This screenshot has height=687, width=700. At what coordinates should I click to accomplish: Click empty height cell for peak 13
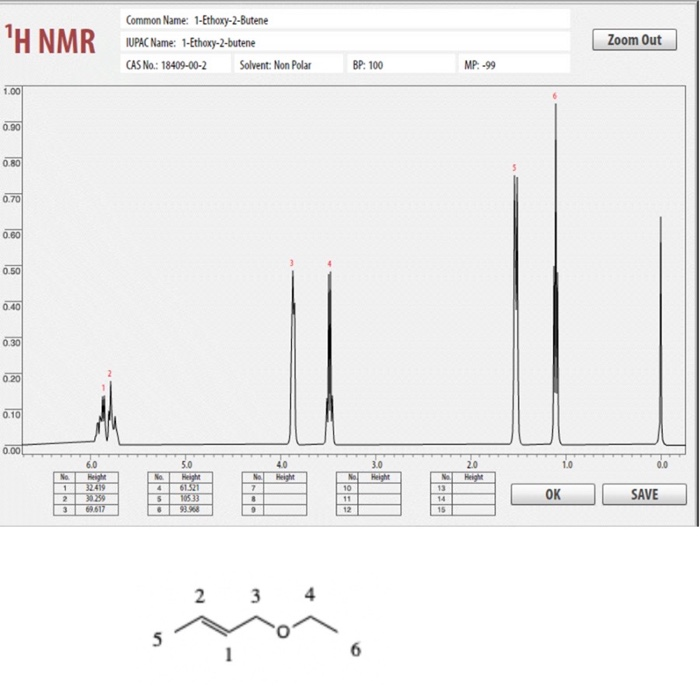[x=473, y=488]
